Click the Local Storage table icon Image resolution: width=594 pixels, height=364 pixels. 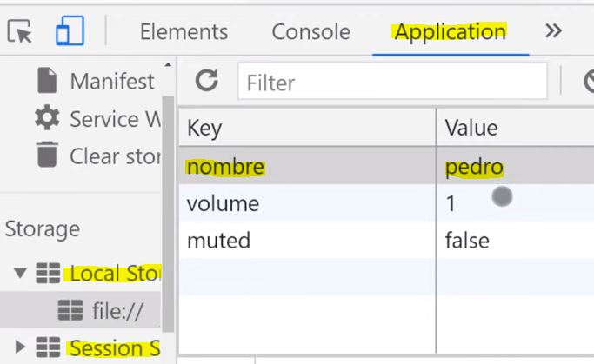pyautogui.click(x=48, y=274)
